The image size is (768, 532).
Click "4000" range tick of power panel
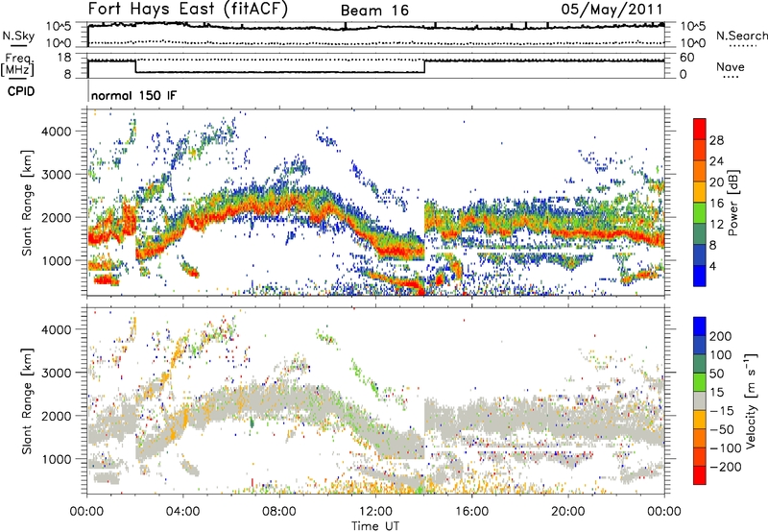(x=56, y=132)
